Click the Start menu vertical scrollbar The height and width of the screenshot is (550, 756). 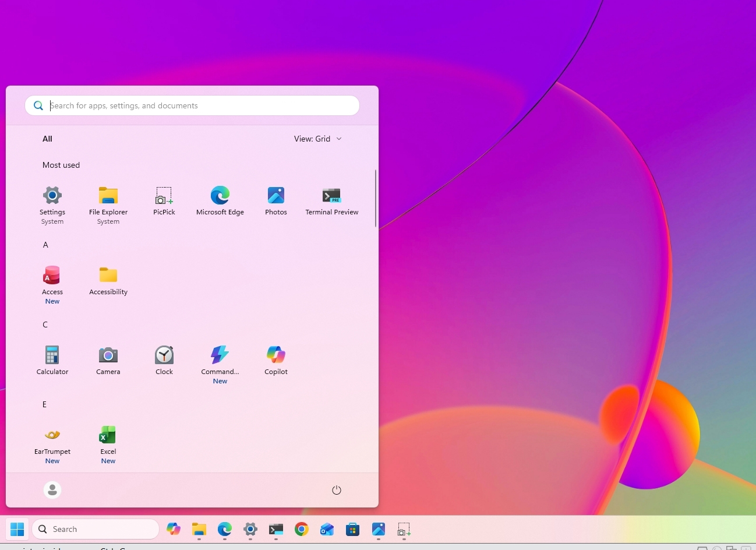(376, 198)
